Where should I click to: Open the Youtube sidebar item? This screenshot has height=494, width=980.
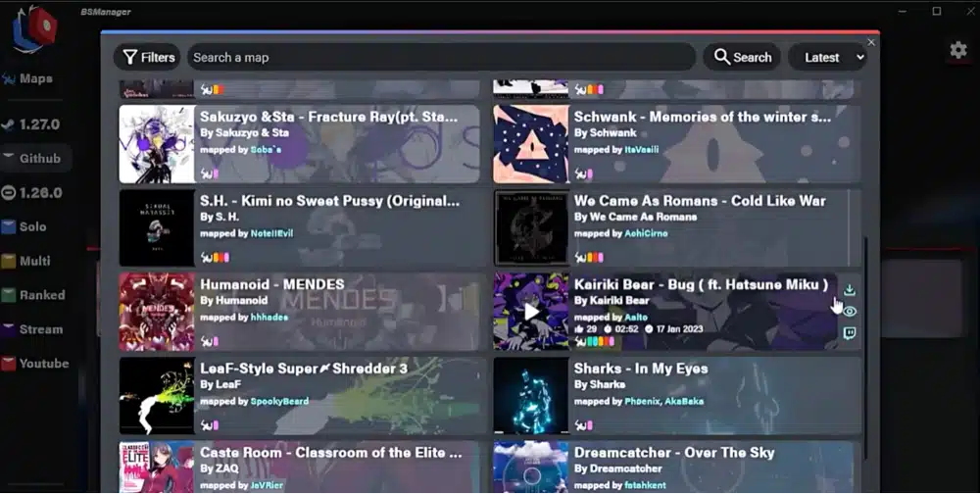click(35, 364)
